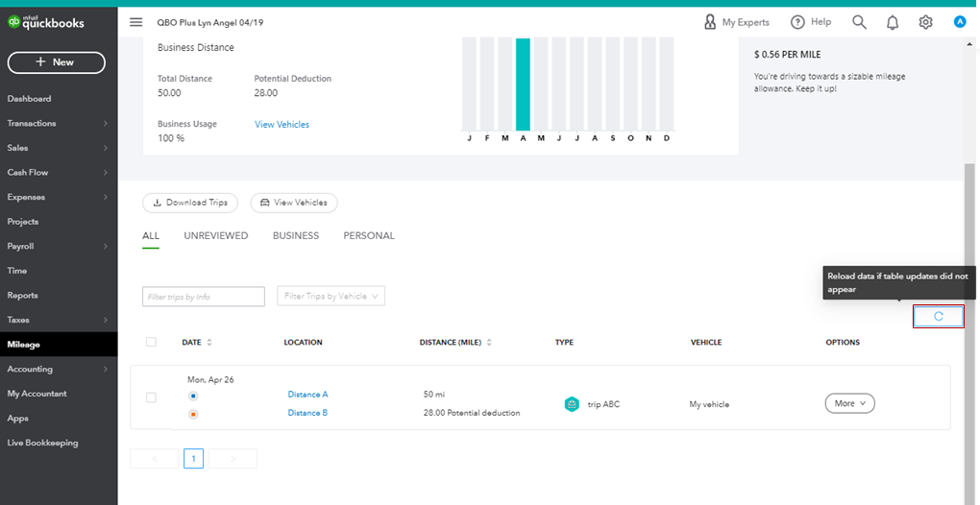This screenshot has width=980, height=505.
Task: Click the QuickBooks logo
Action: pyautogui.click(x=45, y=23)
